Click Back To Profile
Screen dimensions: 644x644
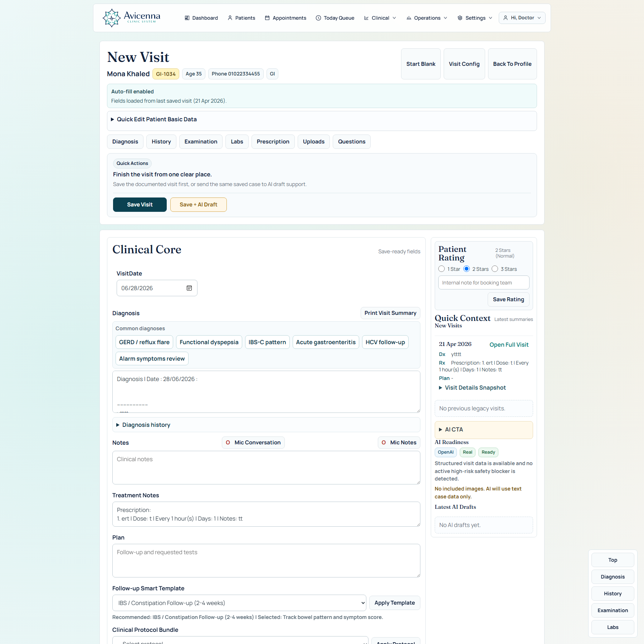click(512, 64)
